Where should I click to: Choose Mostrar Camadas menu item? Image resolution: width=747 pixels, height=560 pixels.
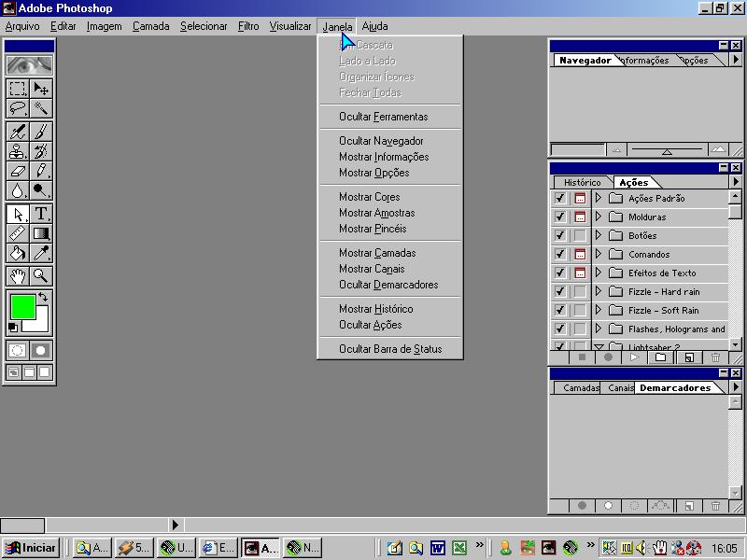[377, 253]
